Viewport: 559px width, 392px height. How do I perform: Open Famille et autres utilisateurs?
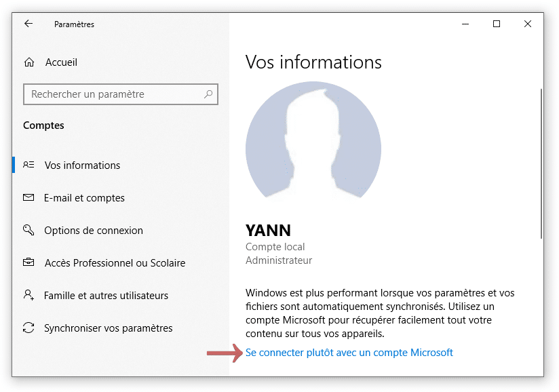pos(107,296)
